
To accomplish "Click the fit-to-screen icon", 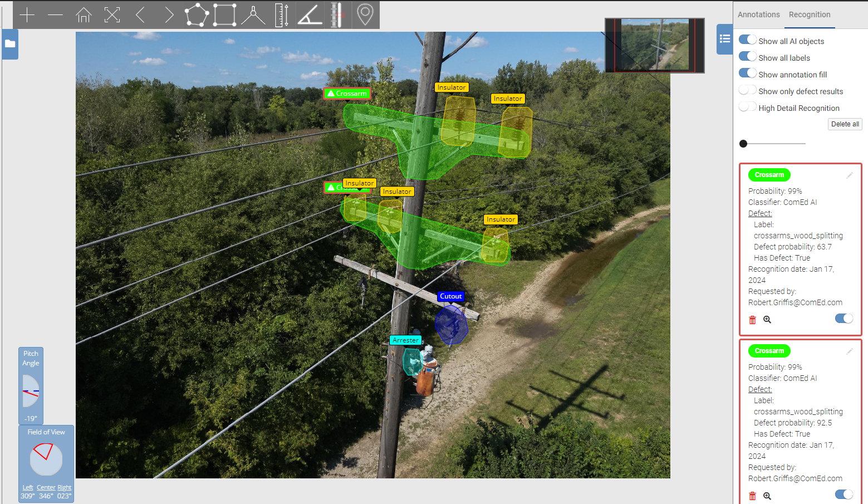I will [112, 15].
